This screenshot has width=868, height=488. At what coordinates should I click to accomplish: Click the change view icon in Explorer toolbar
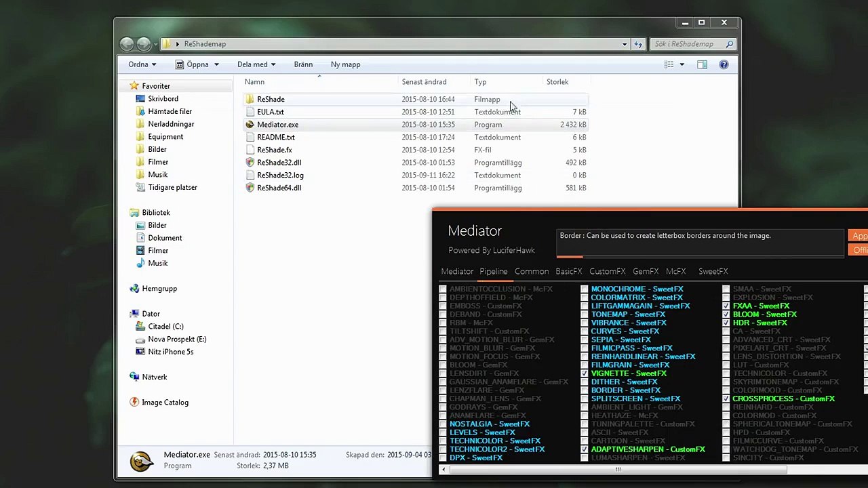click(x=669, y=64)
